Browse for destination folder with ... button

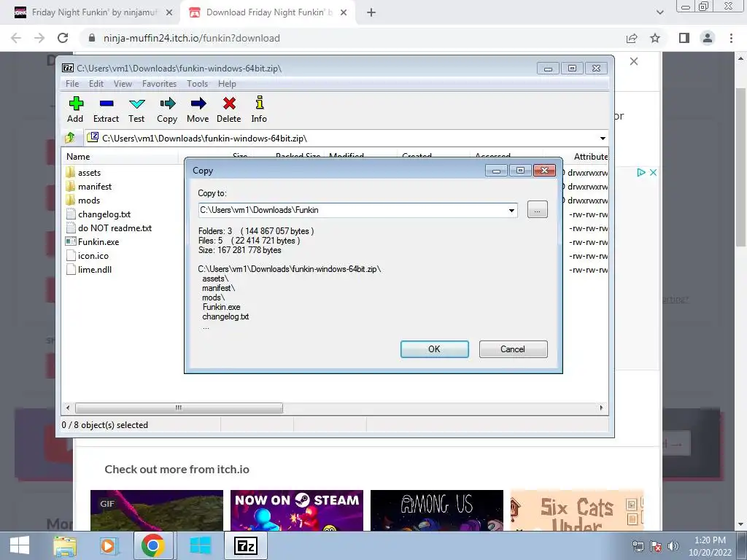click(x=538, y=209)
